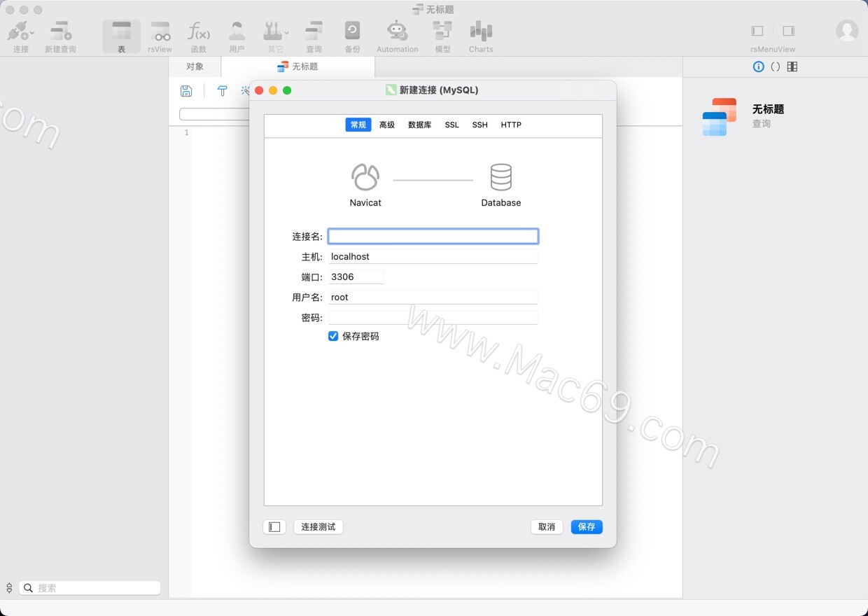This screenshot has height=616, width=868.
Task: Switch to the 数据库 (Databases) tab
Action: [420, 125]
